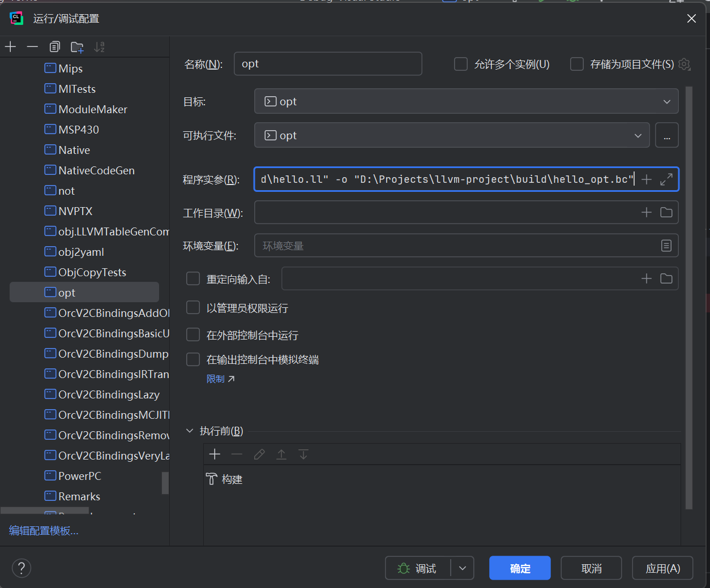Insert macro in program arguments field
Image resolution: width=710 pixels, height=588 pixels.
point(647,179)
